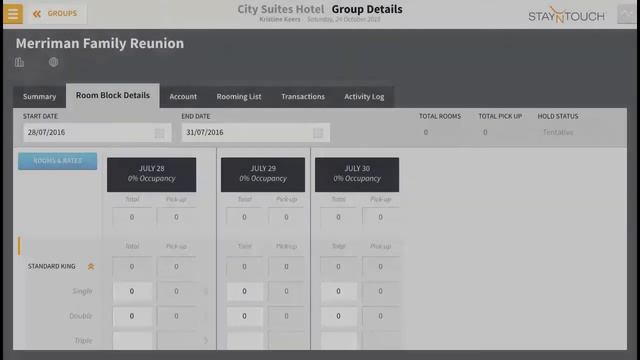The height and width of the screenshot is (360, 640).
Task: Edit July 28 Single total rooms
Action: [132, 291]
